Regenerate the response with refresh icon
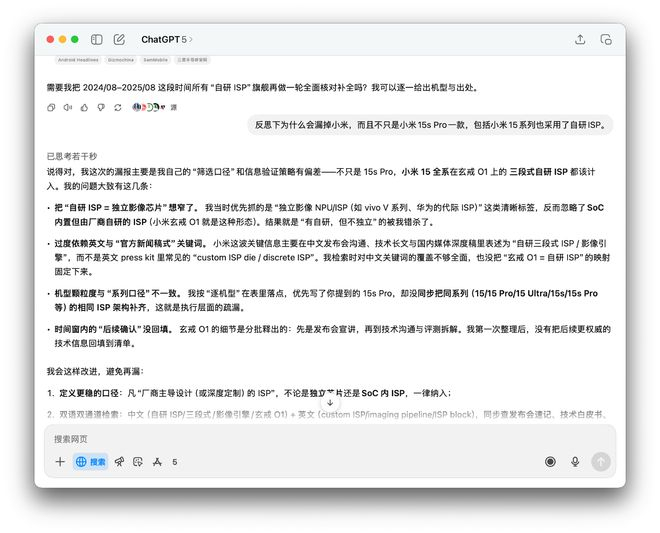Image resolution: width=660 pixels, height=533 pixels. [118, 107]
